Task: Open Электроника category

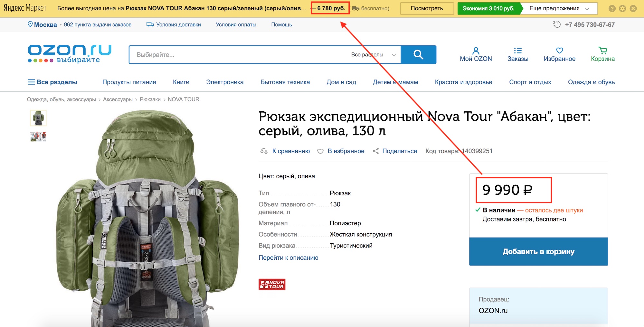Action: pos(225,82)
